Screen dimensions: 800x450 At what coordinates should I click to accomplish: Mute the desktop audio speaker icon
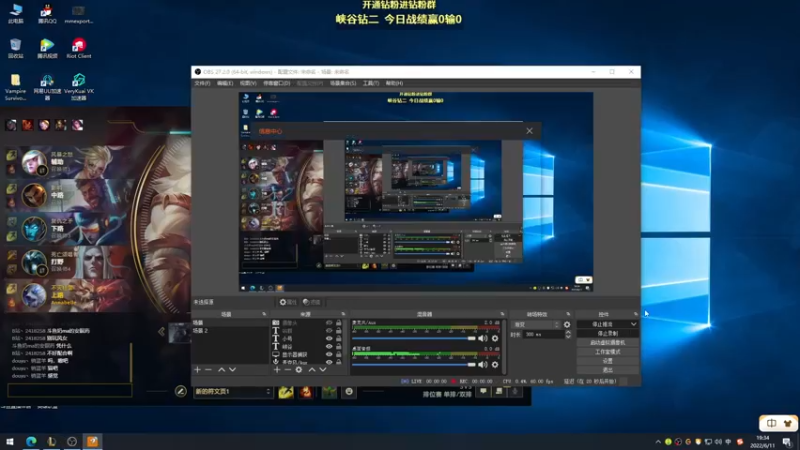click(483, 364)
